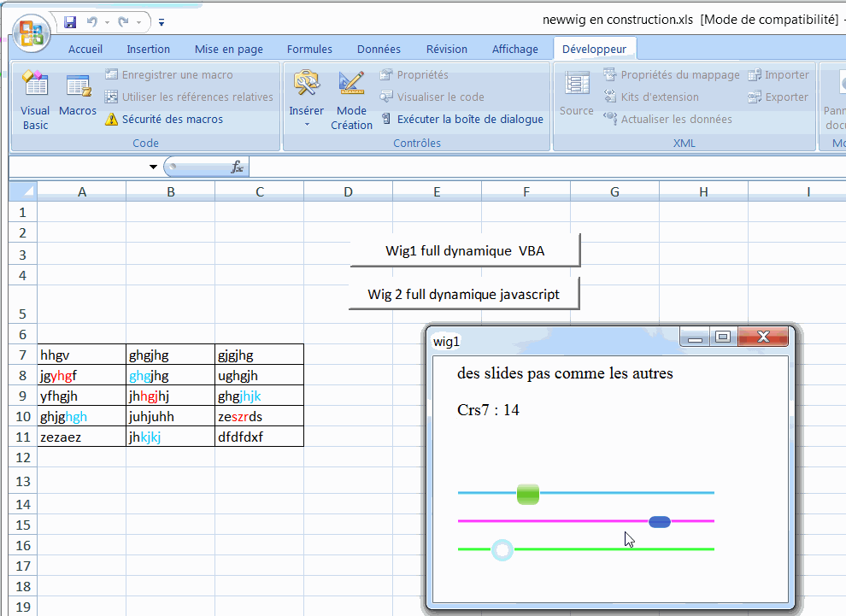Click the XML Exporter command
This screenshot has height=616, width=846.
coord(778,97)
